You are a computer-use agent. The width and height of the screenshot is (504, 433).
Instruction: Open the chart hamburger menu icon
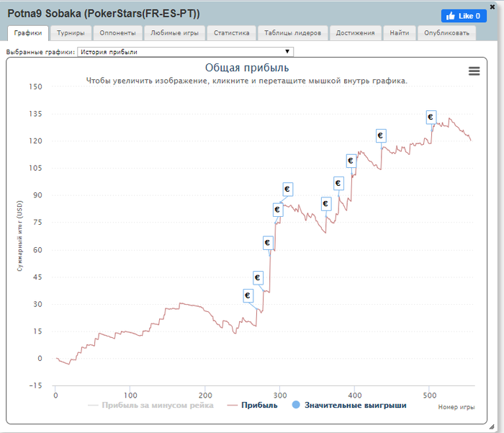(474, 71)
